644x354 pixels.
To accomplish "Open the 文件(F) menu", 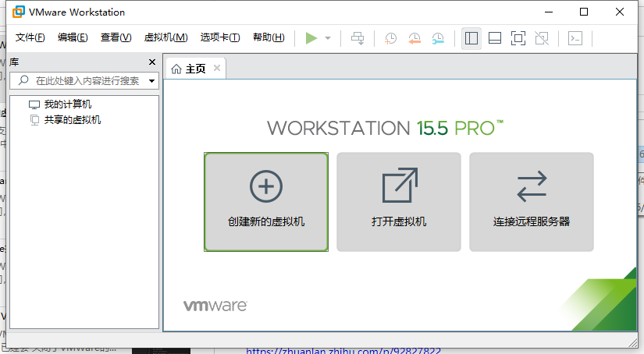I will point(30,37).
